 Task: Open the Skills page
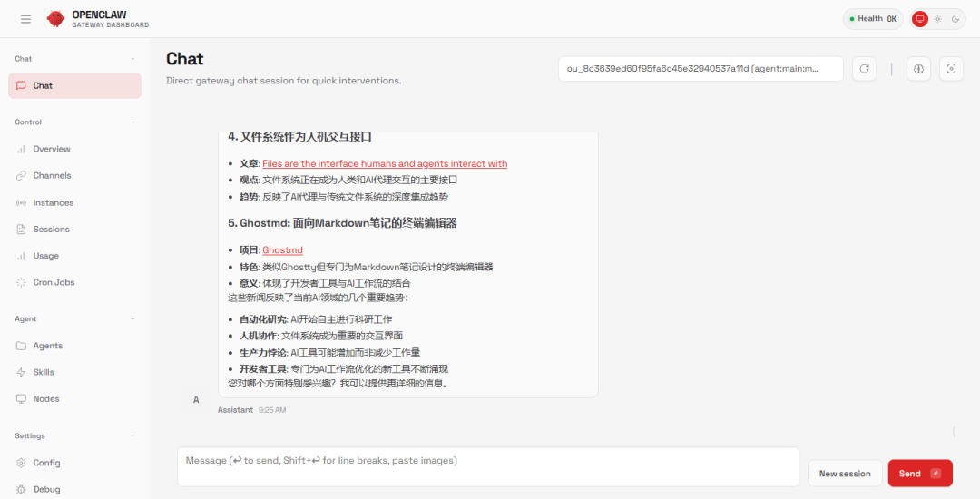pos(75,372)
